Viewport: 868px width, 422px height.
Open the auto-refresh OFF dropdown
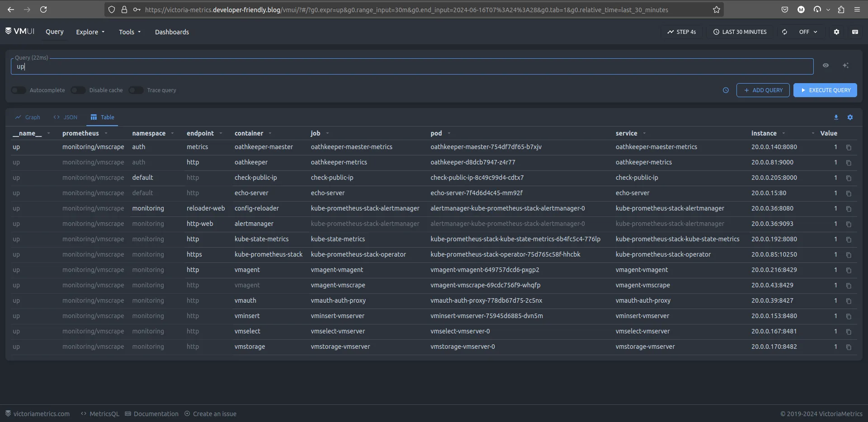pyautogui.click(x=808, y=32)
